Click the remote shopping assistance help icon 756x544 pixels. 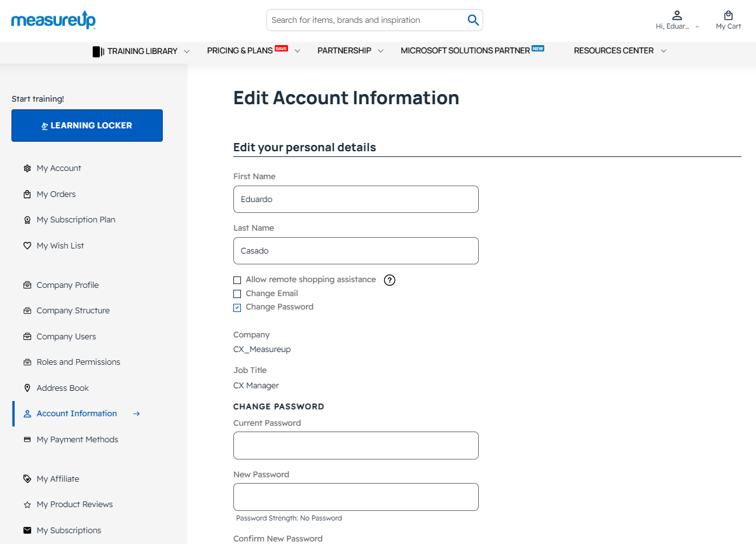(x=390, y=280)
